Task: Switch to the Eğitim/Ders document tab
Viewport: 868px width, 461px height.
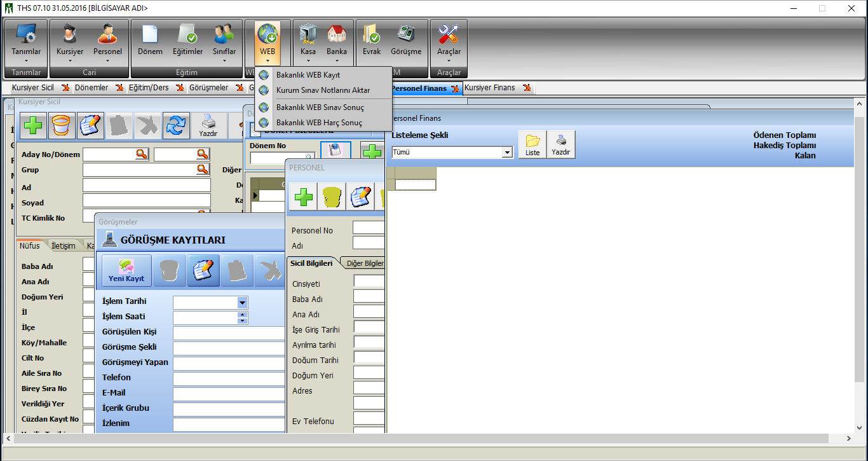Action: coord(149,88)
